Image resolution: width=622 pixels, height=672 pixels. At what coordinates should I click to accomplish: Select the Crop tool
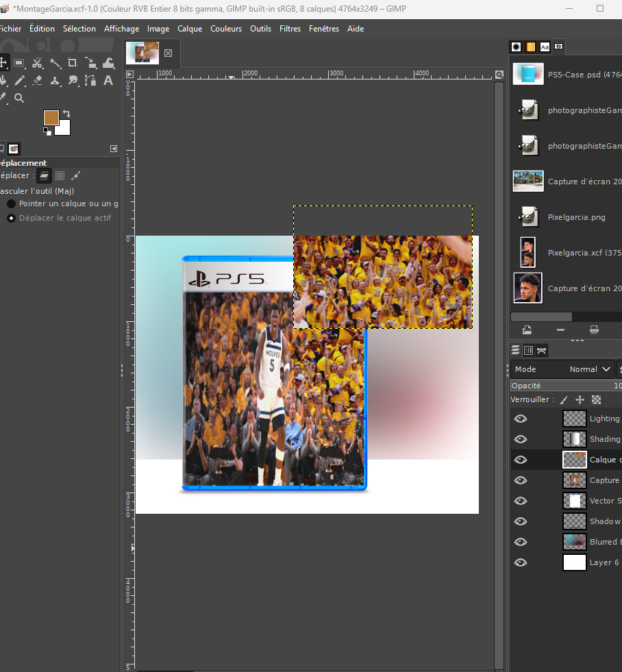point(73,63)
